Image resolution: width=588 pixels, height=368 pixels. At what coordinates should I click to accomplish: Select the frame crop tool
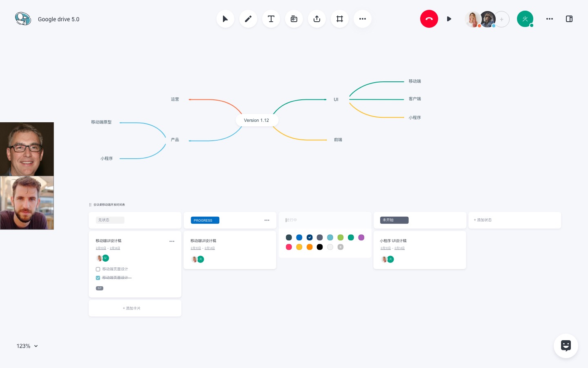(x=339, y=19)
